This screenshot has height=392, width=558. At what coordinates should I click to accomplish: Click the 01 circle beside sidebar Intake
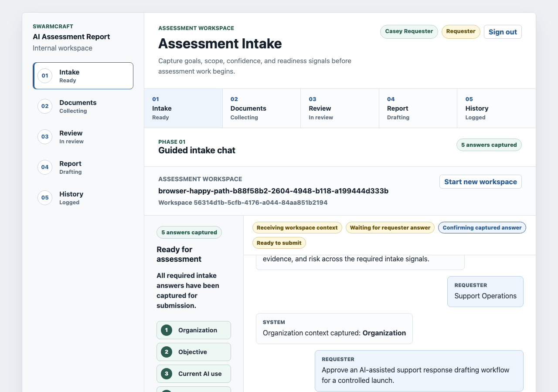45,76
